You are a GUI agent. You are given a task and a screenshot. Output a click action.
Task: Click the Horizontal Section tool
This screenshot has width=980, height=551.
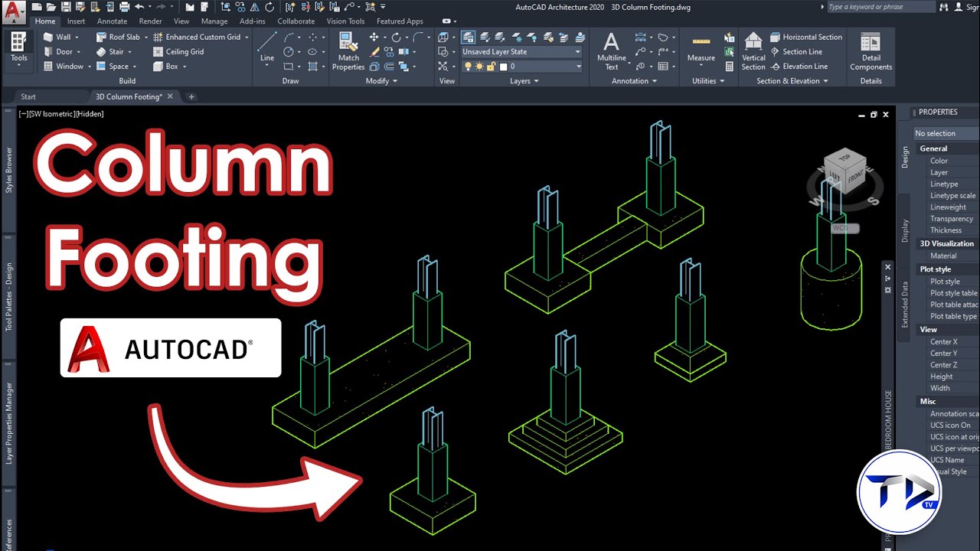tap(805, 37)
